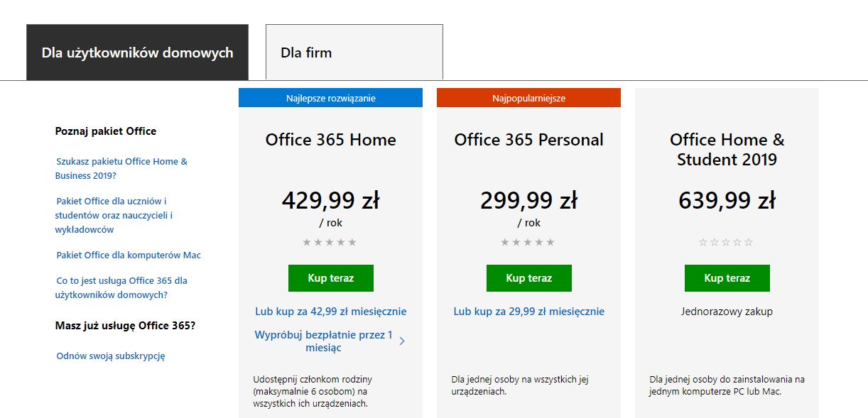Select the 'Dla użytkowników domowych' tab

(137, 52)
